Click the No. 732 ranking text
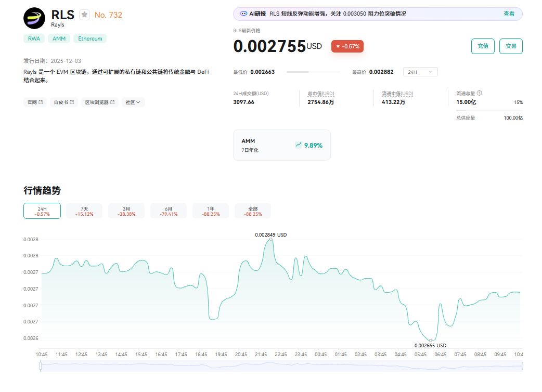This screenshot has height=392, width=542. (x=108, y=15)
